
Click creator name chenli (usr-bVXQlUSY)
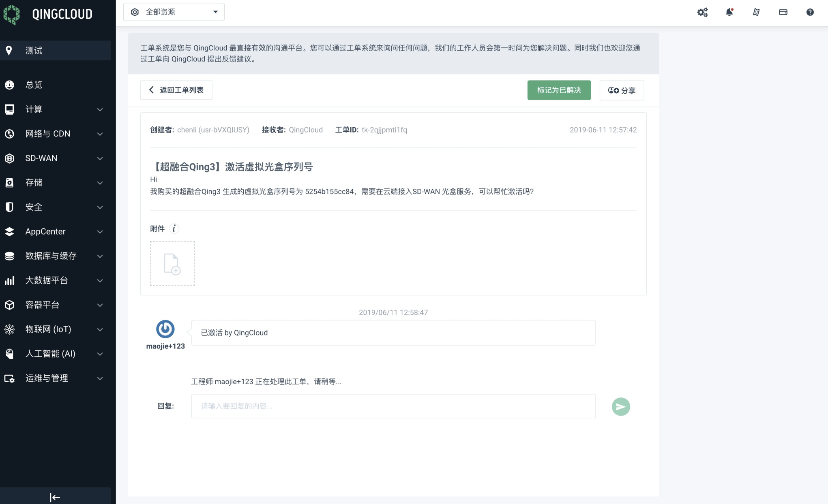[213, 130]
